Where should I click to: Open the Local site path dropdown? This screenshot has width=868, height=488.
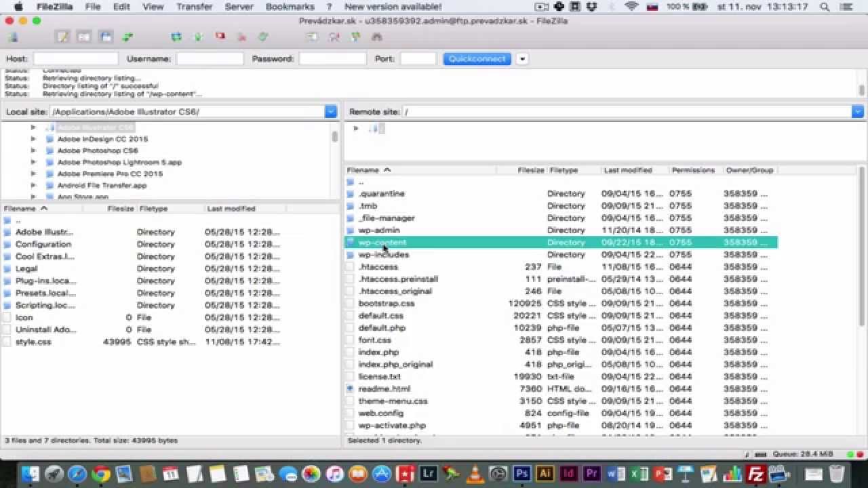point(331,112)
